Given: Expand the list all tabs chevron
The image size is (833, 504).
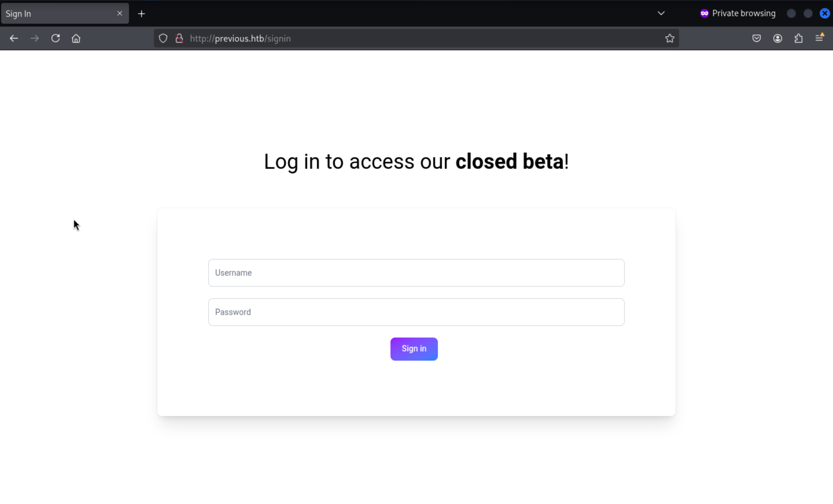Looking at the screenshot, I should pos(661,14).
